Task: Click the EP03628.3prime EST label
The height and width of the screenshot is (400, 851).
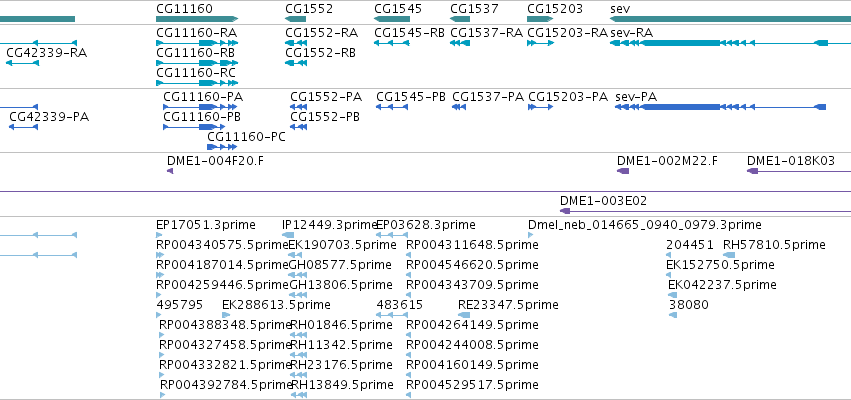Action: click(x=426, y=225)
